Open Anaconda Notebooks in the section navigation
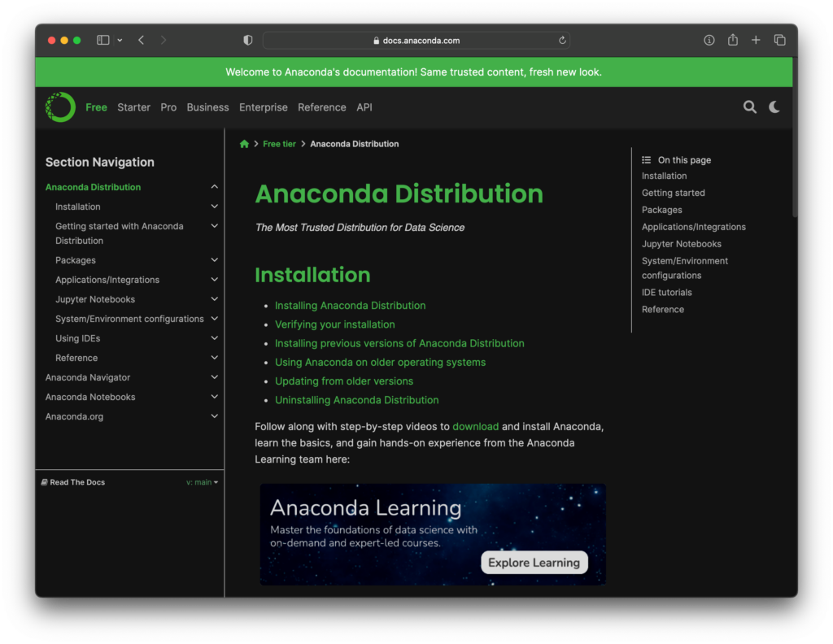The width and height of the screenshot is (833, 644). click(x=90, y=397)
